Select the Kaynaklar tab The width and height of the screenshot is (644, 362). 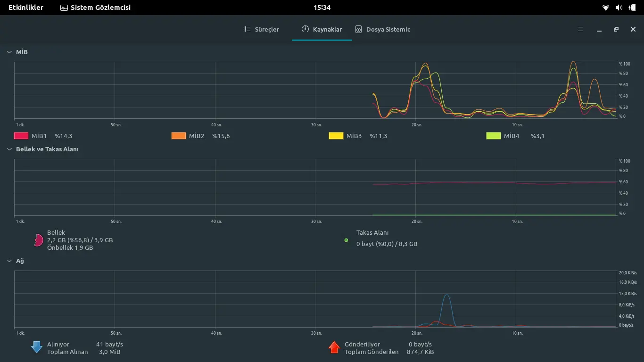(x=322, y=29)
